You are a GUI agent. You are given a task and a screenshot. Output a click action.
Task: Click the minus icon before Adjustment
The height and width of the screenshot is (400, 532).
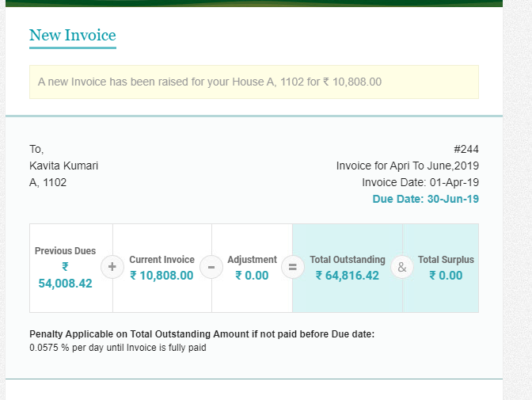211,268
